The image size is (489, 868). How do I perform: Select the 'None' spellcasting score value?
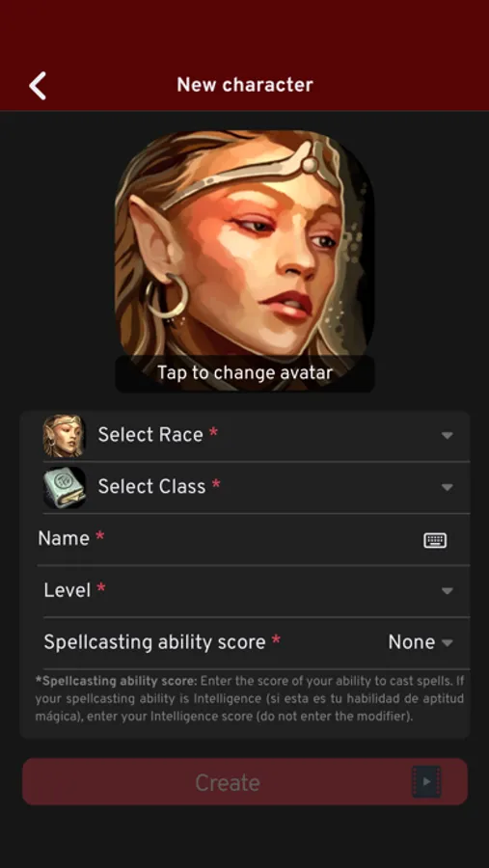point(412,642)
